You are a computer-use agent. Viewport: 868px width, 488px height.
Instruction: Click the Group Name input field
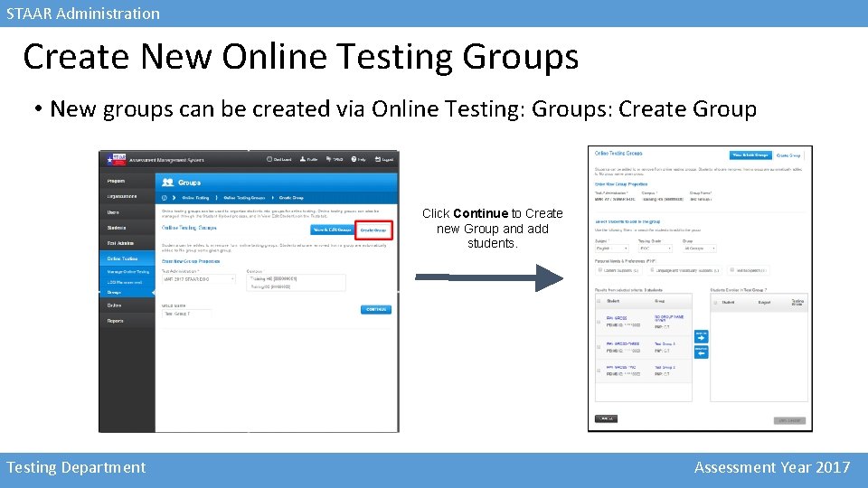coord(186,314)
